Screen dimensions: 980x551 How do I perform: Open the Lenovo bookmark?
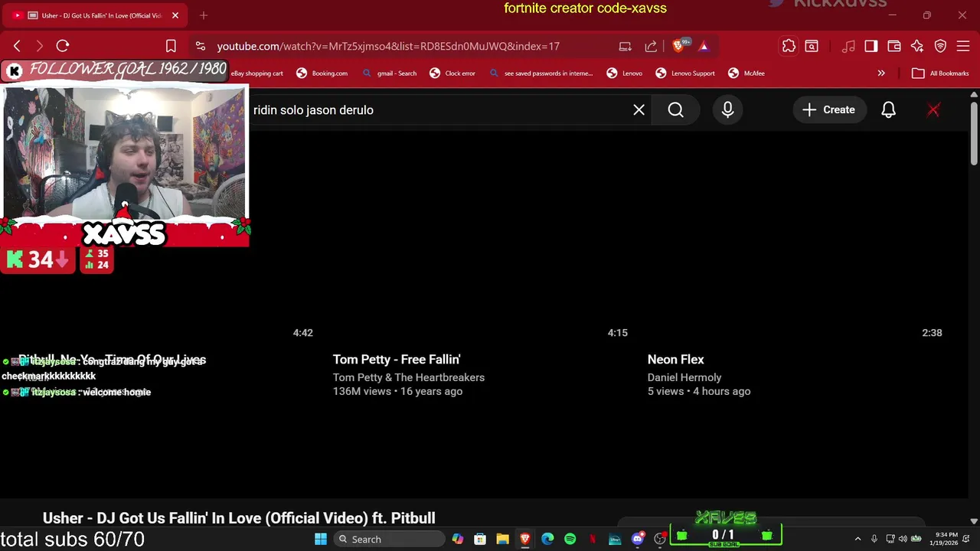[624, 73]
